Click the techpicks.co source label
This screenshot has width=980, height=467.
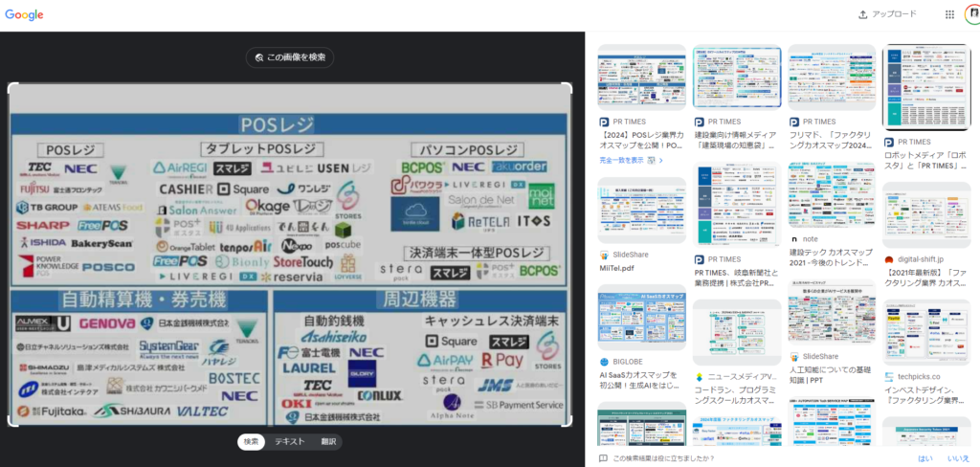click(x=919, y=376)
